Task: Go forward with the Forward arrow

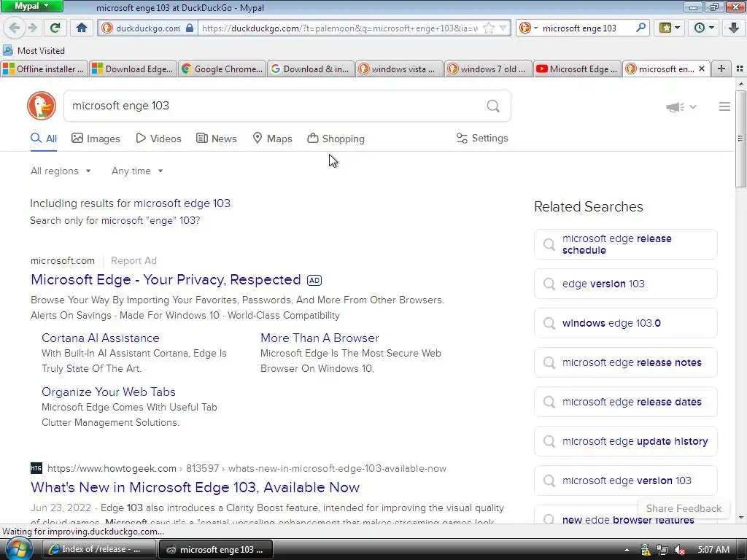Action: tap(32, 28)
